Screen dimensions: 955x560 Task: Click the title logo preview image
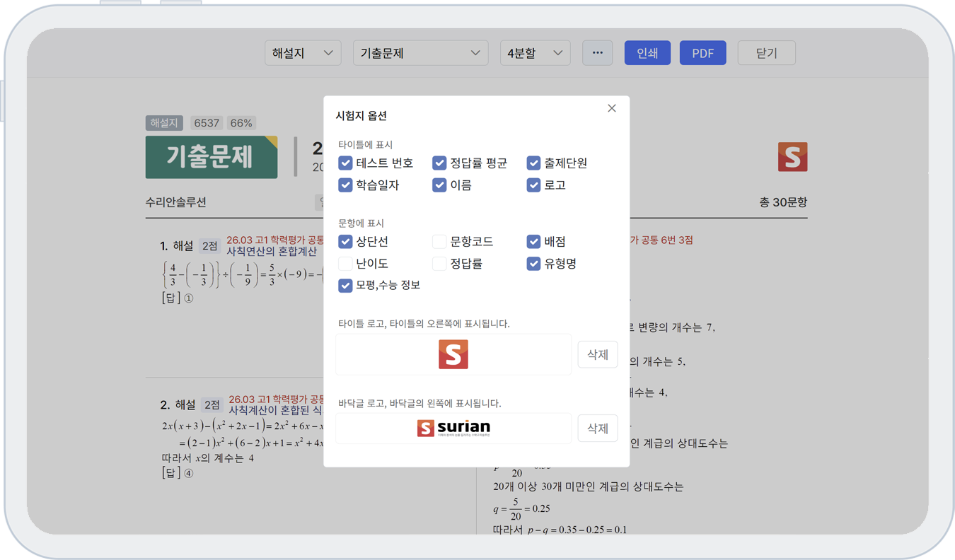click(x=453, y=354)
